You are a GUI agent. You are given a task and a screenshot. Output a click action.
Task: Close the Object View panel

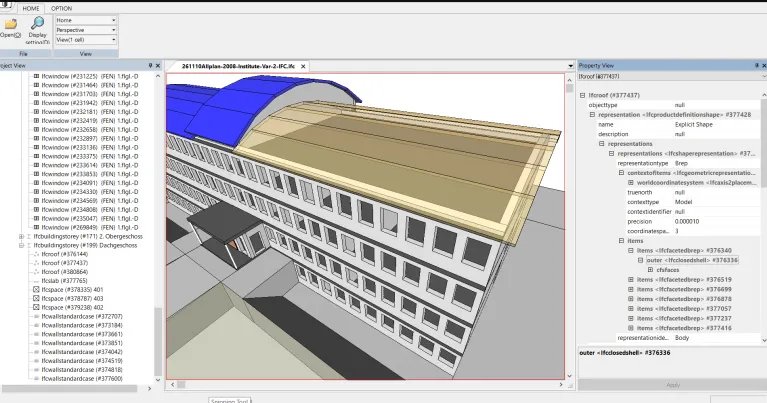click(158, 66)
